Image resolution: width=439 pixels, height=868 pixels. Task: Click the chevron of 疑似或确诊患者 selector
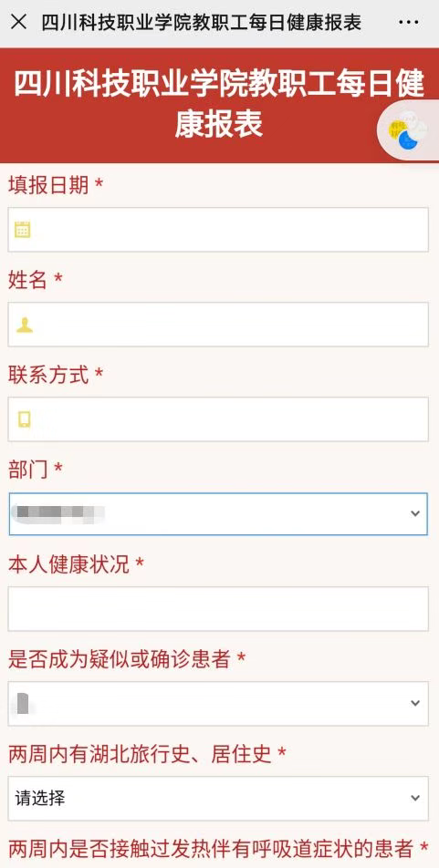pos(415,703)
